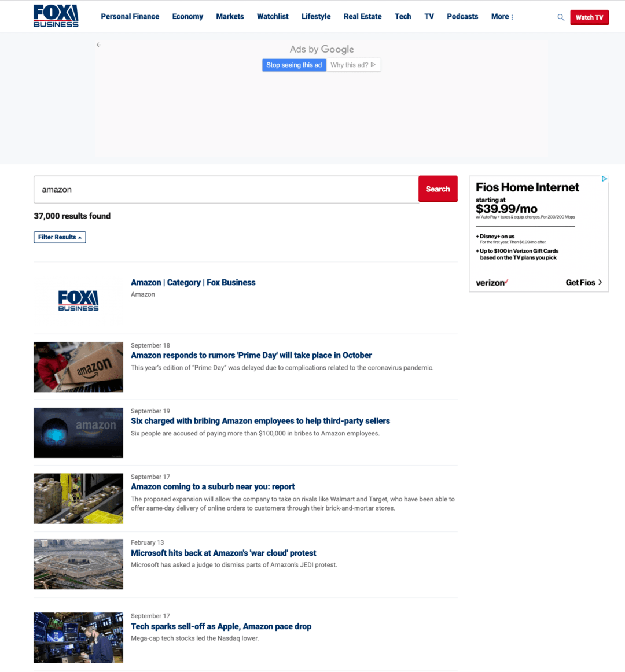This screenshot has width=625, height=672.
Task: Click the Amazon box thumbnail image
Action: pos(78,367)
